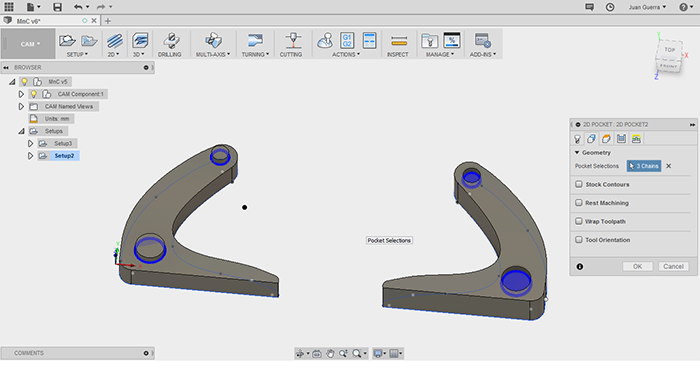700x373 pixels.
Task: Open the 3D milling menu
Action: (x=139, y=45)
